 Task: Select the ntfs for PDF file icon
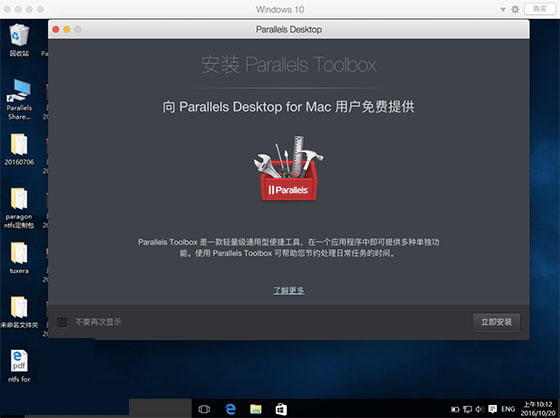click(x=19, y=366)
